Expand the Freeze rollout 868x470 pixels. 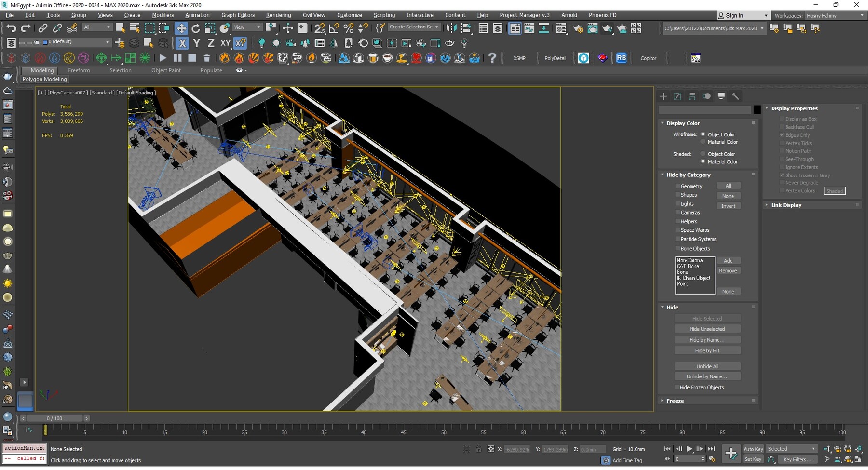coord(675,401)
